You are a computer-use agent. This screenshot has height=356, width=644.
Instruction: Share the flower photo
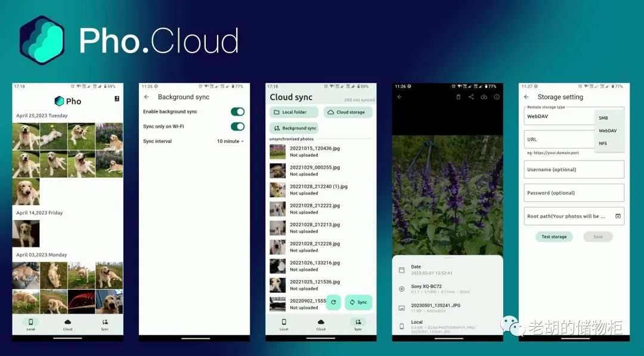471,97
